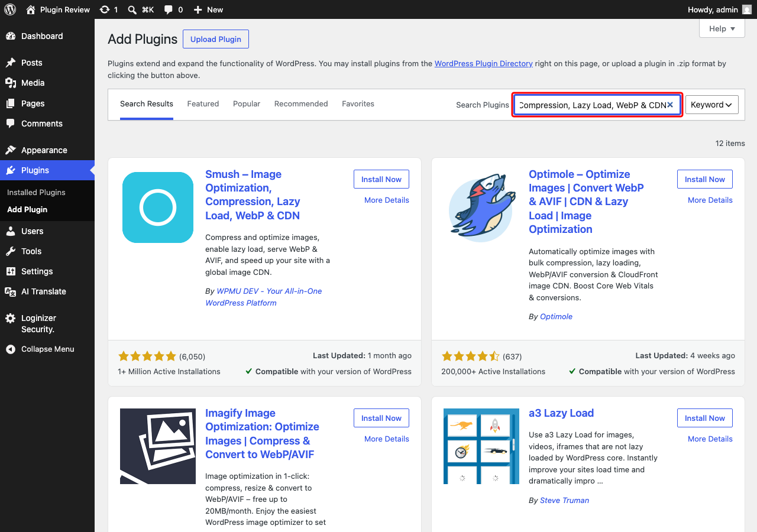Open the Smush plugin title link

click(x=253, y=195)
